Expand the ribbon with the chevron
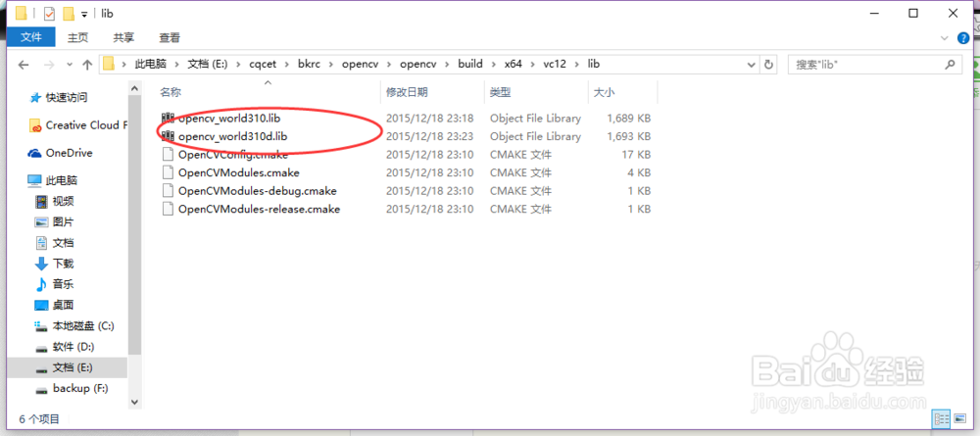This screenshot has width=980, height=436. (x=945, y=39)
